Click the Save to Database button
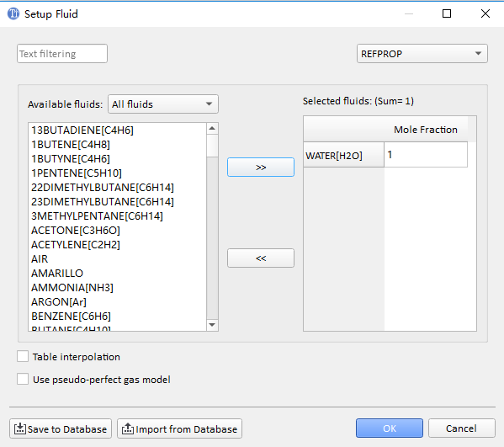Image resolution: width=504 pixels, height=447 pixels. (x=61, y=428)
